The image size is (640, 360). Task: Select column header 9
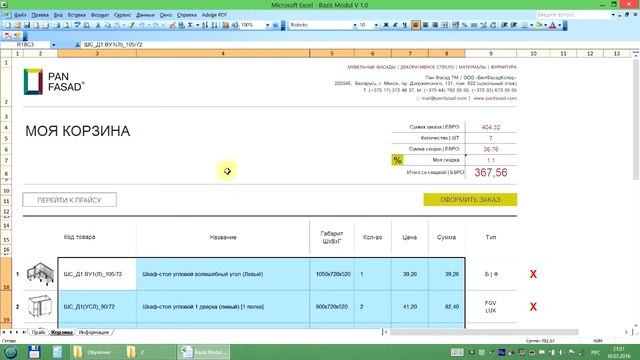pos(491,53)
